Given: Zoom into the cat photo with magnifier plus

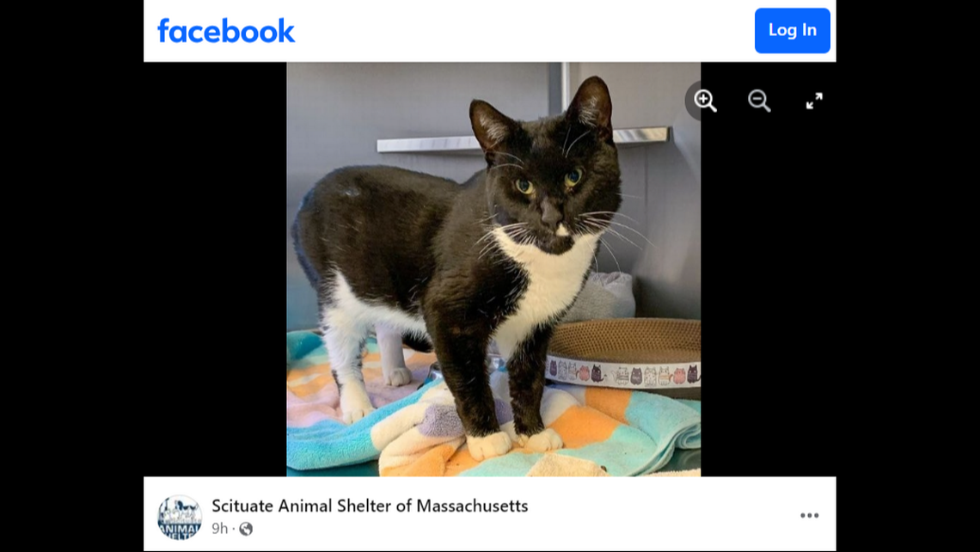Looking at the screenshot, I should coord(705,101).
